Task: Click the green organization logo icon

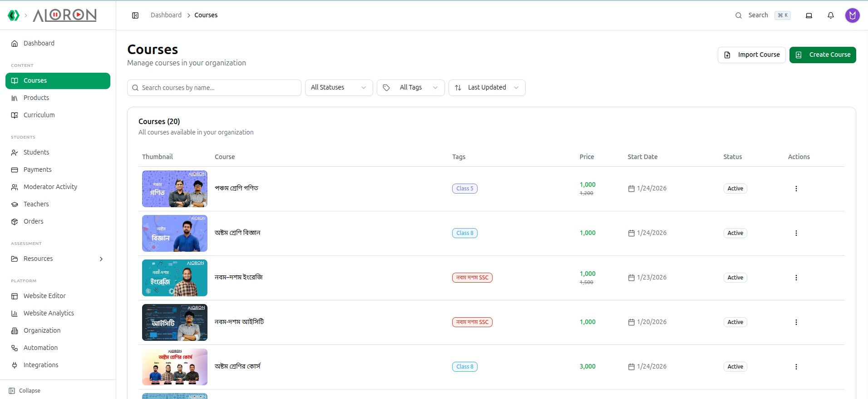Action: tap(14, 15)
